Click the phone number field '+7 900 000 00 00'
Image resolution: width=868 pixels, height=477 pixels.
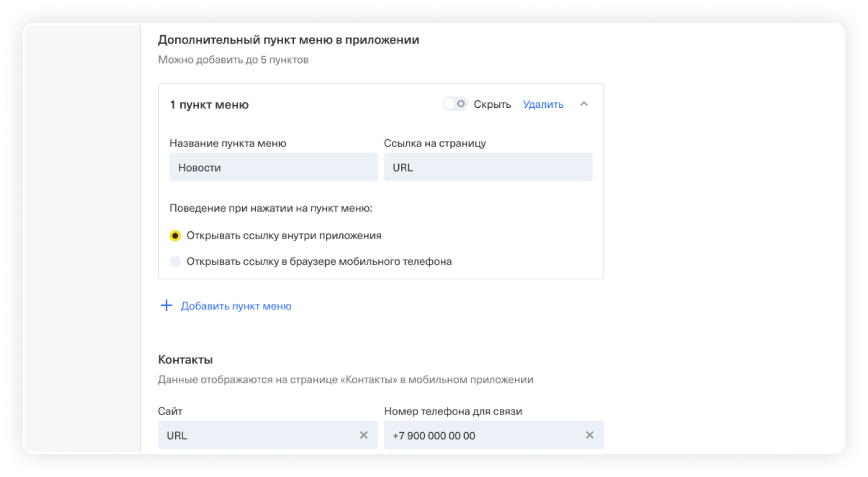pyautogui.click(x=482, y=436)
